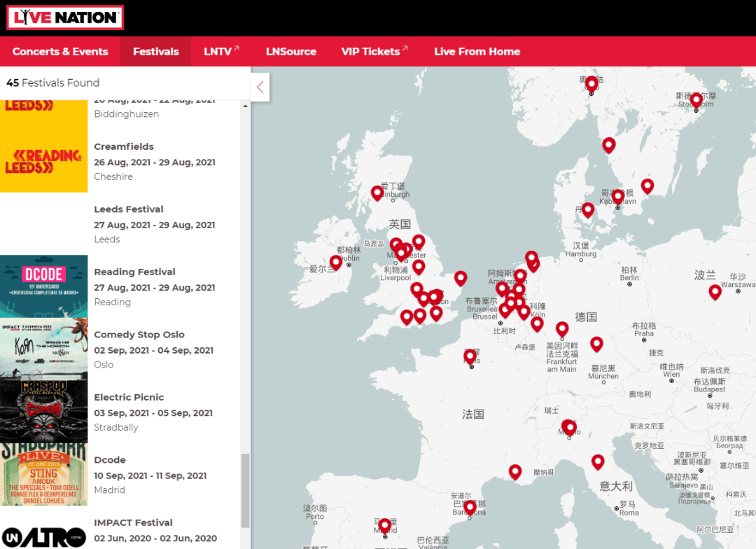The image size is (756, 549).
Task: Open the VIP Tickets external link
Action: click(x=374, y=51)
